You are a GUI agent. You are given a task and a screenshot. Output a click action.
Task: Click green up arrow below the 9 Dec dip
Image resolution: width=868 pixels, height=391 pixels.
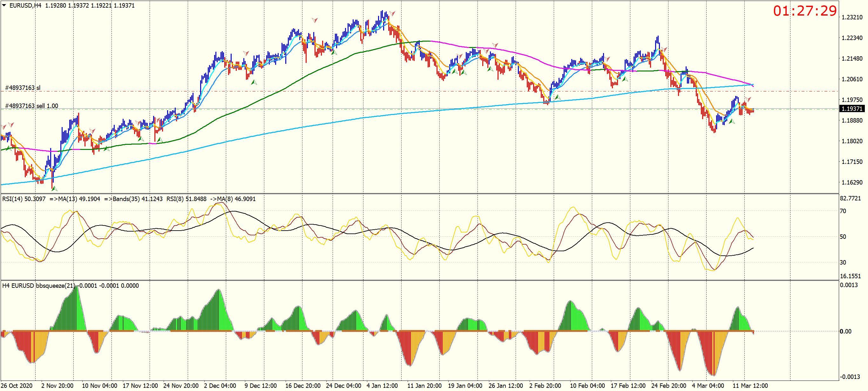[254, 82]
